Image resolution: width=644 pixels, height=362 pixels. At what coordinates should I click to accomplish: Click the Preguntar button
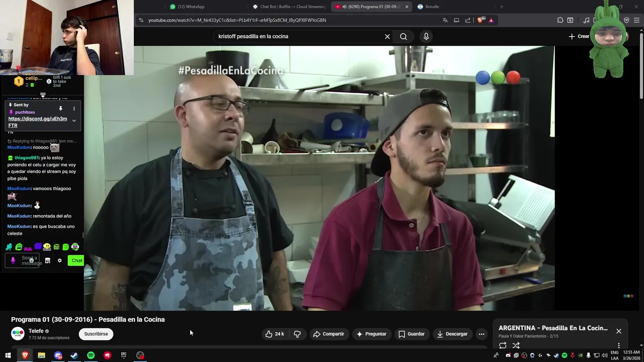371,334
